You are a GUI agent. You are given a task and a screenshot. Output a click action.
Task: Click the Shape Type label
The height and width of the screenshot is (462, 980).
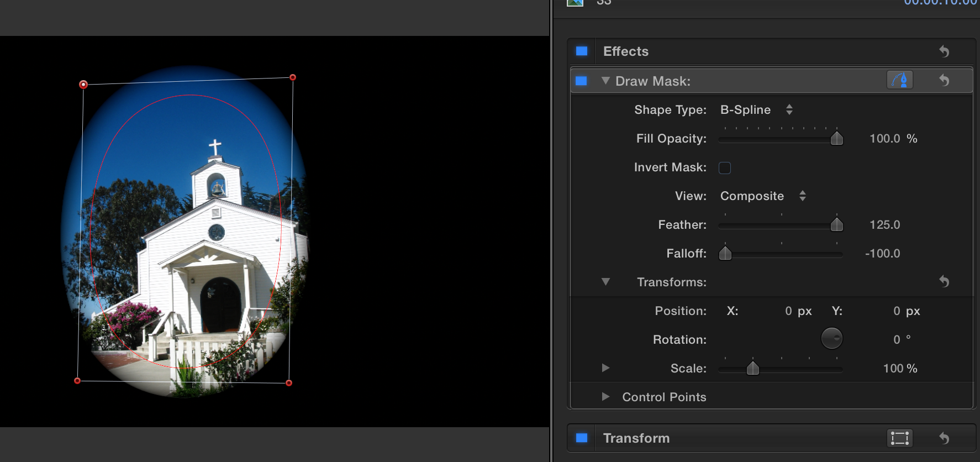(671, 110)
